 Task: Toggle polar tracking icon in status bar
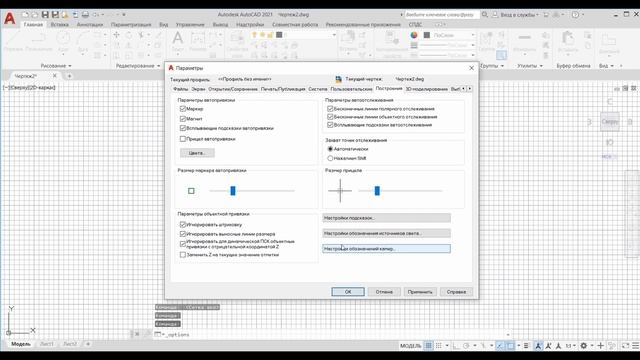tap(466, 346)
